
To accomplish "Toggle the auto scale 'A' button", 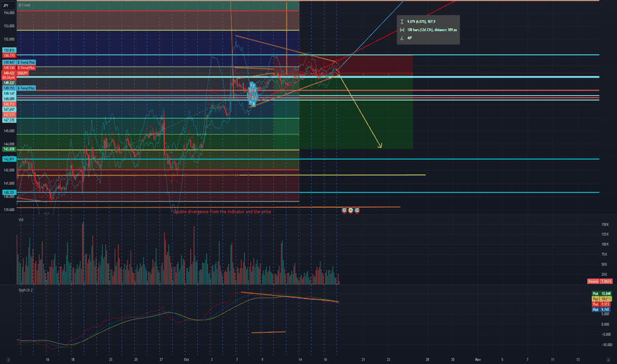I will [608, 359].
